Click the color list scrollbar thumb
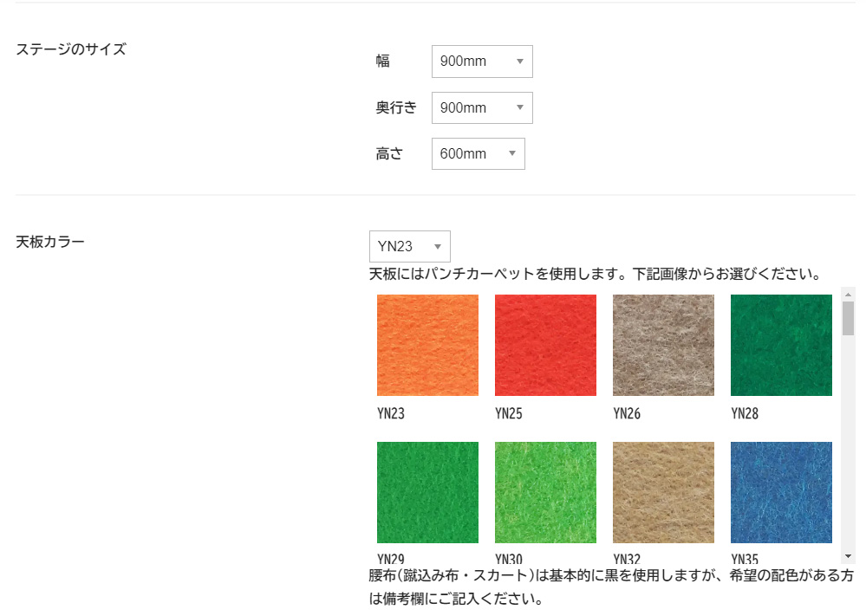This screenshot has width=866, height=616. coord(848,319)
